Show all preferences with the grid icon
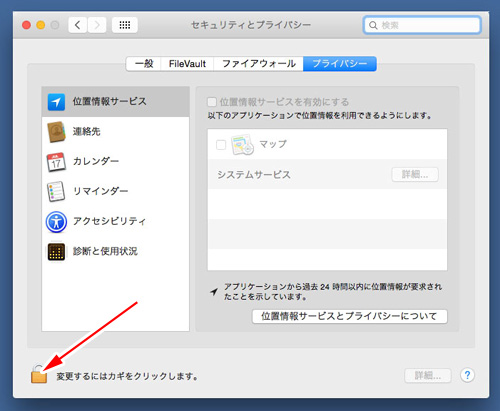The image size is (500, 411). point(125,25)
